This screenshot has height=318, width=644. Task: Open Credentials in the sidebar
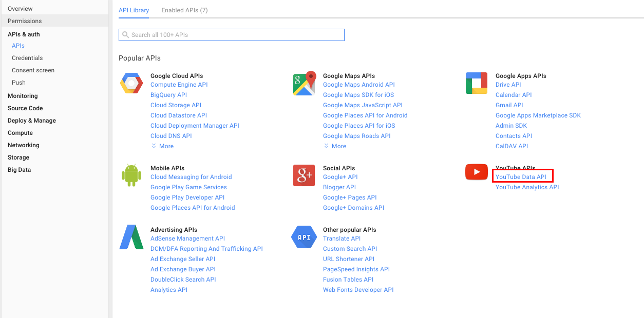pos(27,58)
